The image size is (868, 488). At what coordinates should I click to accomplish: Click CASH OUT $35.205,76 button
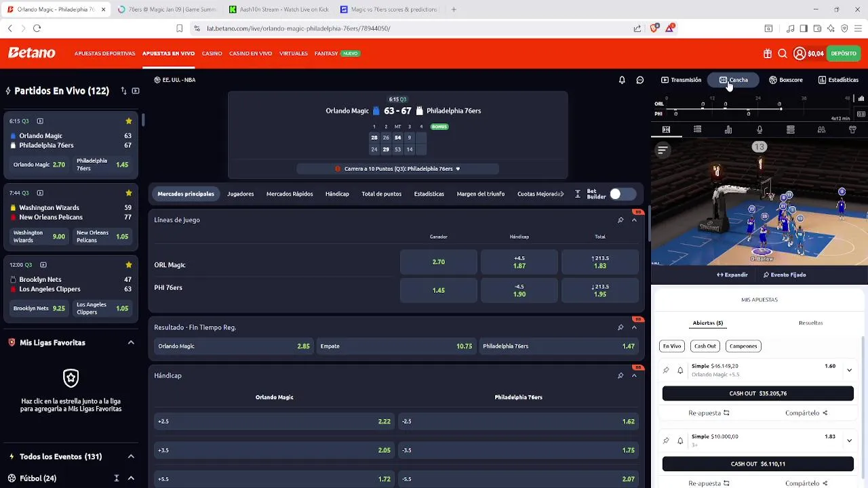click(757, 394)
